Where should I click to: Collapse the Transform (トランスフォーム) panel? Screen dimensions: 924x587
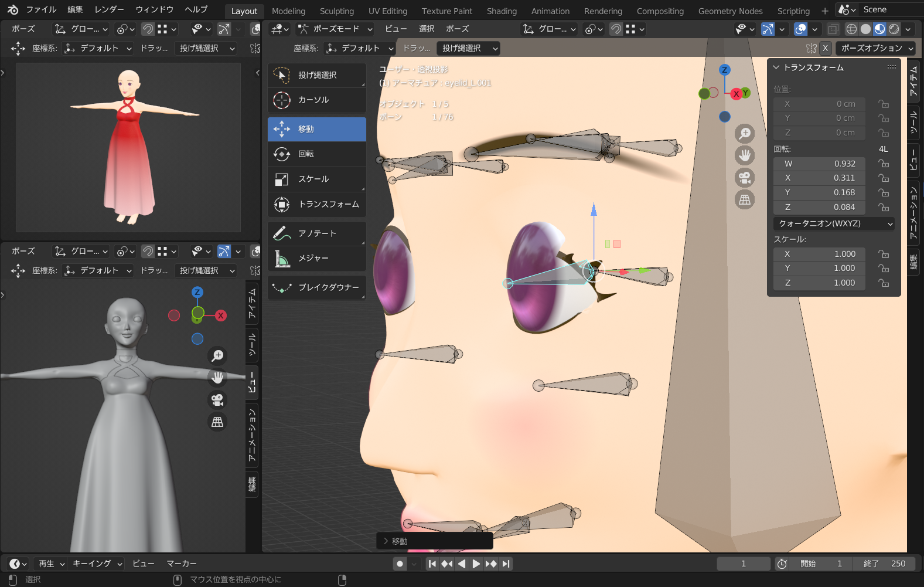(776, 67)
